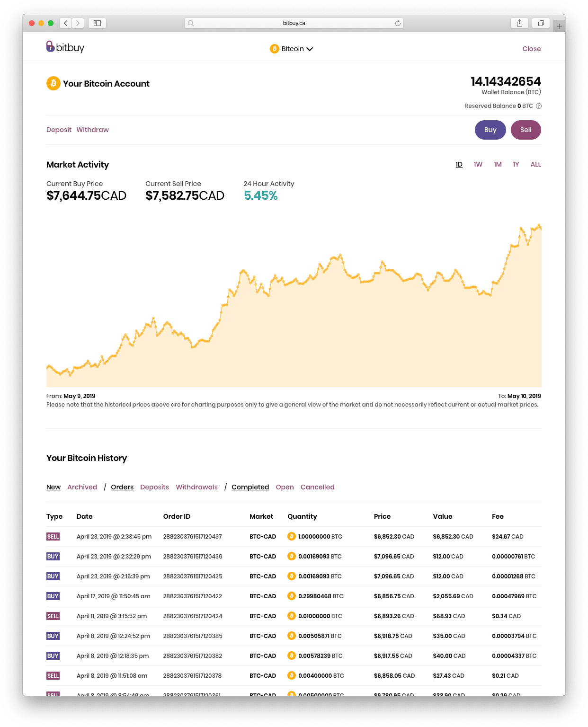
Task: Click the current sell price $7,582.75CAD
Action: pos(185,195)
